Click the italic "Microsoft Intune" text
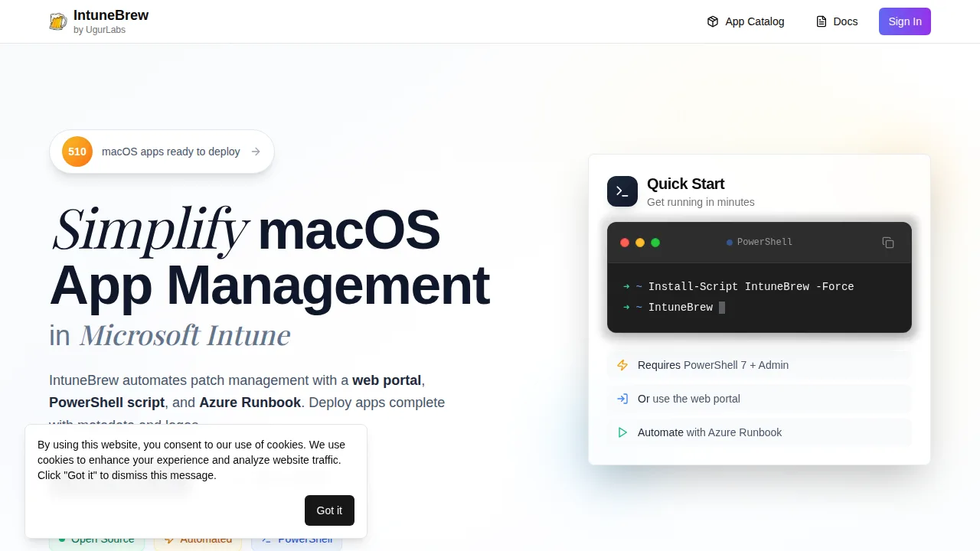The width and height of the screenshot is (980, 551). pyautogui.click(x=185, y=335)
